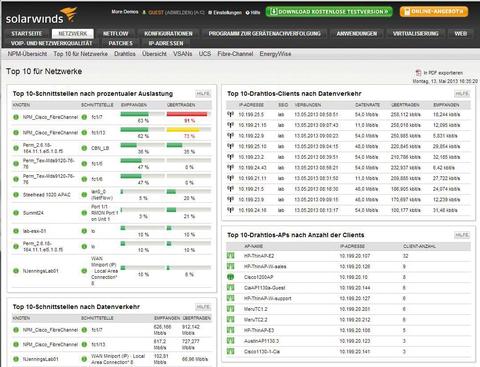The width and height of the screenshot is (480, 367).
Task: Click the PDF export icon
Action: (x=418, y=72)
